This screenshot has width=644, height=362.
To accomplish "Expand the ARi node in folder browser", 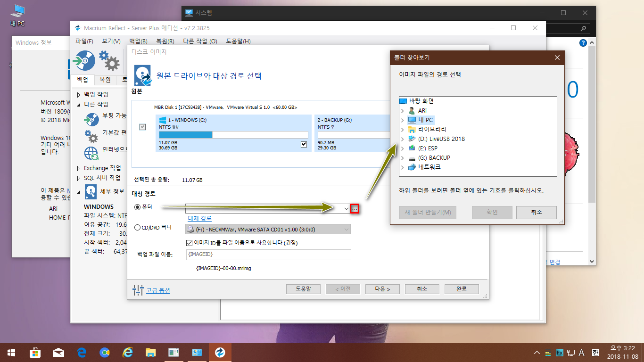I will point(402,111).
